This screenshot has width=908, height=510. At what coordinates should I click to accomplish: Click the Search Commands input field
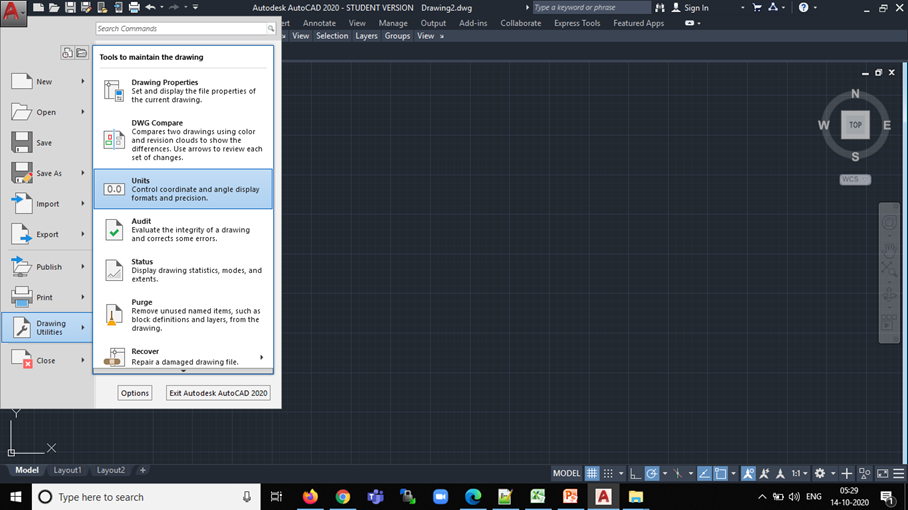pos(185,28)
